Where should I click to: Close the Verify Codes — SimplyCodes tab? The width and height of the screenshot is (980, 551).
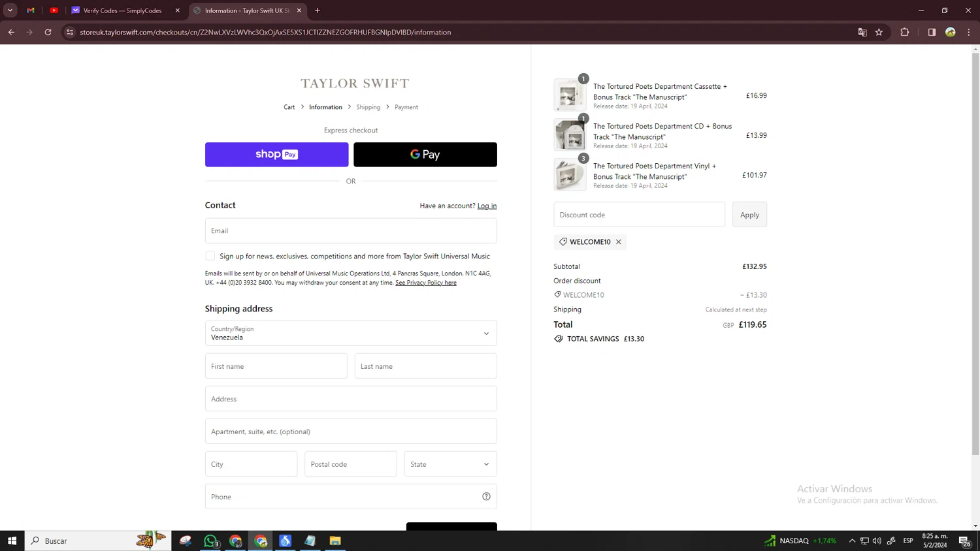point(178,10)
